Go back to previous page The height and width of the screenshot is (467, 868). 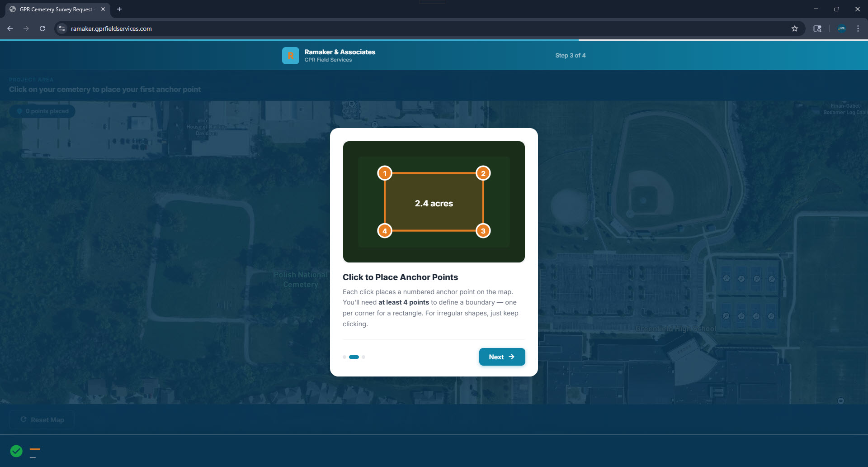click(10, 29)
